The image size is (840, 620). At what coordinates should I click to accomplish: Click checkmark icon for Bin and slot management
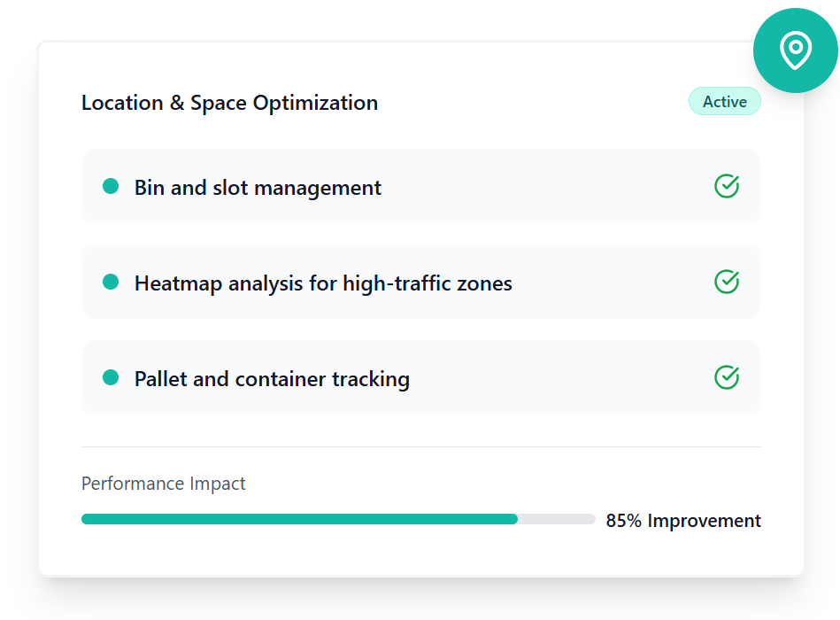coord(727,187)
